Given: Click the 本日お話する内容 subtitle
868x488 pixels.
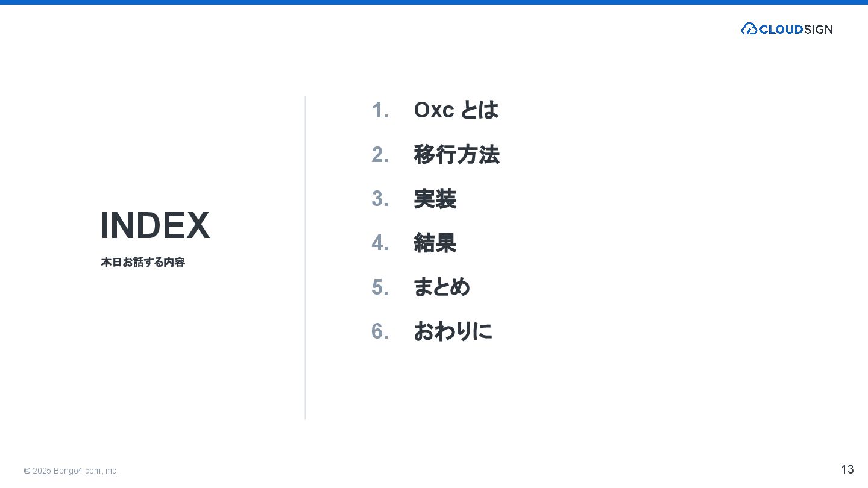Looking at the screenshot, I should pyautogui.click(x=143, y=263).
